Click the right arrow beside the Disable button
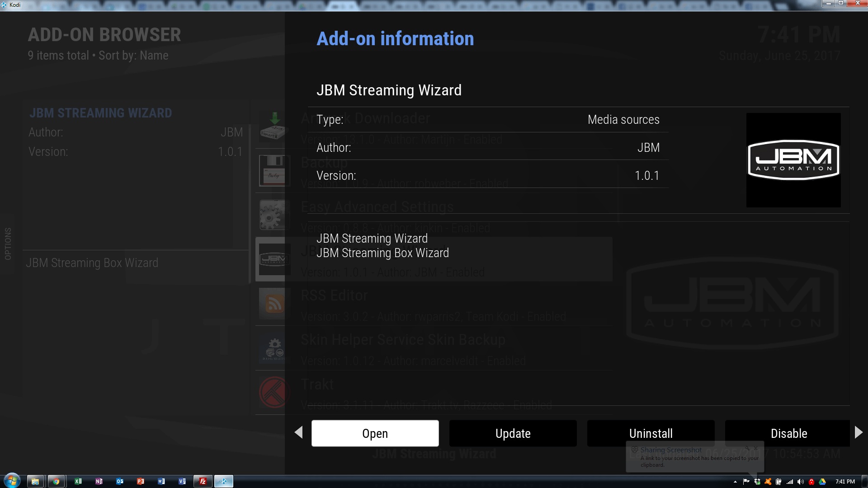Screen dimensions: 868x488 coord(859,432)
